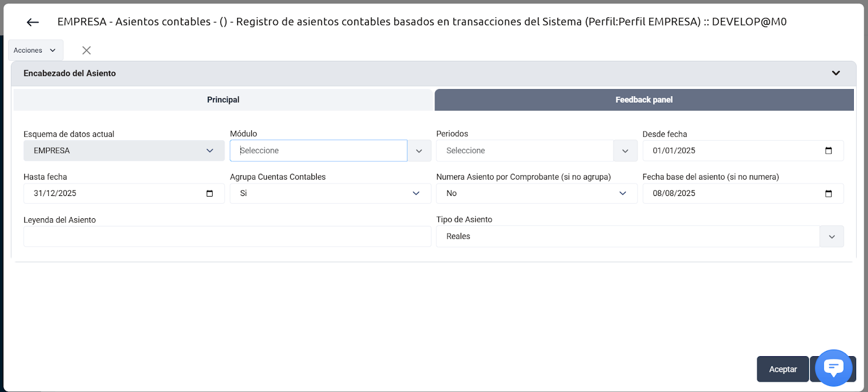Focus the Módulo search input field
This screenshot has width=868, height=392.
(318, 150)
